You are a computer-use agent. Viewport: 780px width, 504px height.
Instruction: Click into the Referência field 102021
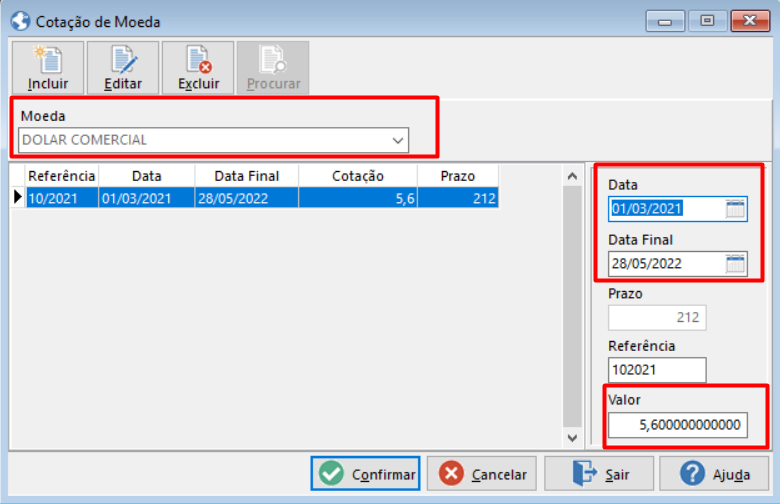(657, 370)
